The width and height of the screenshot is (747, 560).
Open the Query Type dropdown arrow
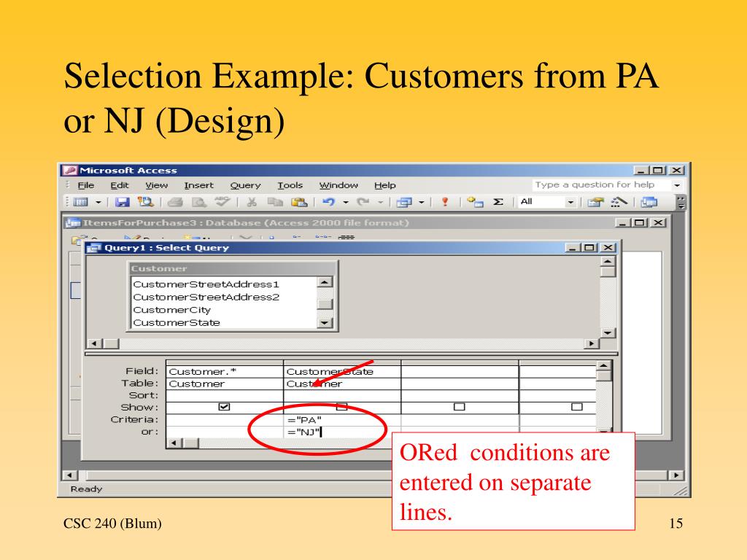[422, 203]
